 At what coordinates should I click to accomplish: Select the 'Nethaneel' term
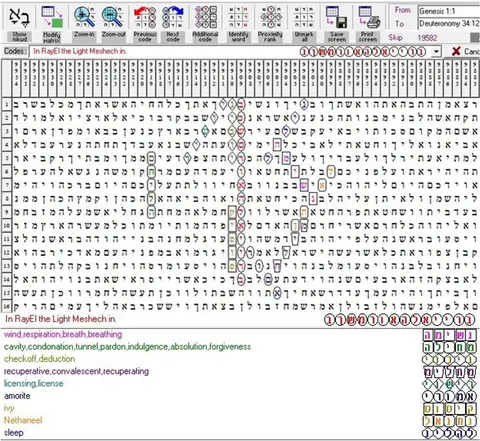[x=23, y=420]
